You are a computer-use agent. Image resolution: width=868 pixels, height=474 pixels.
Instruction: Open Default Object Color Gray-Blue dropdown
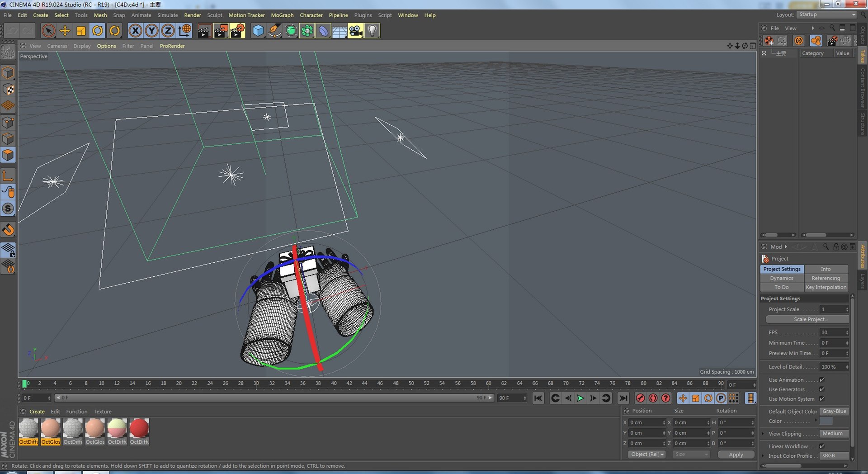(834, 412)
